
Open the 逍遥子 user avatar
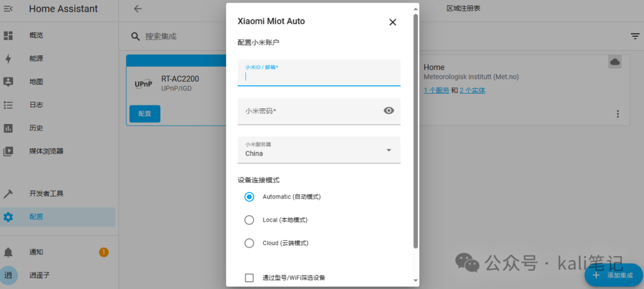[8, 275]
